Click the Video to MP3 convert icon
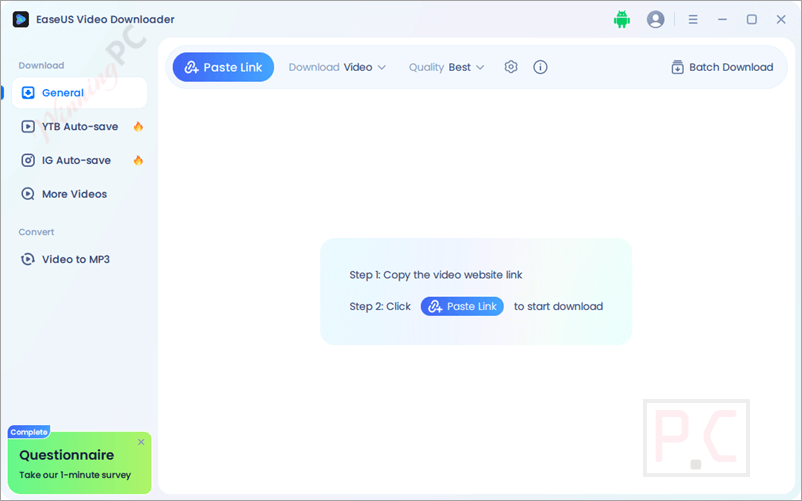 tap(28, 259)
